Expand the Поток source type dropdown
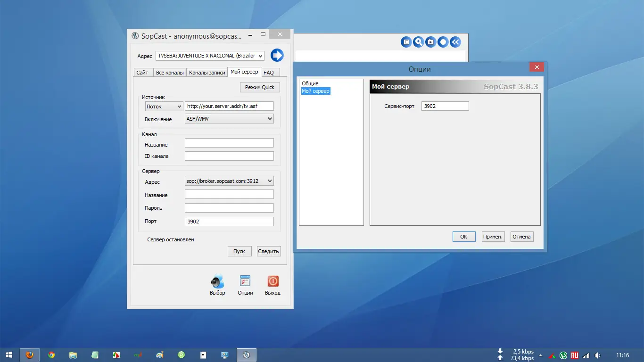The height and width of the screenshot is (362, 644). pyautogui.click(x=164, y=107)
